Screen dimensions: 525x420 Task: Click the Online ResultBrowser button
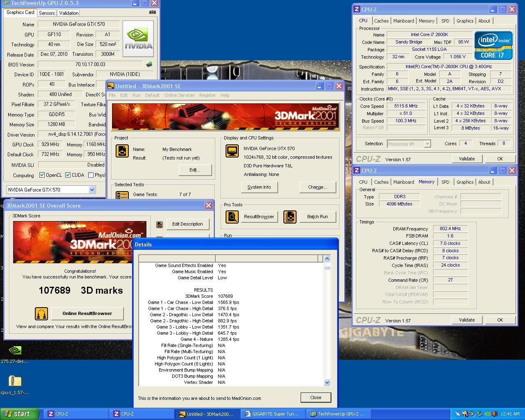click(x=87, y=313)
